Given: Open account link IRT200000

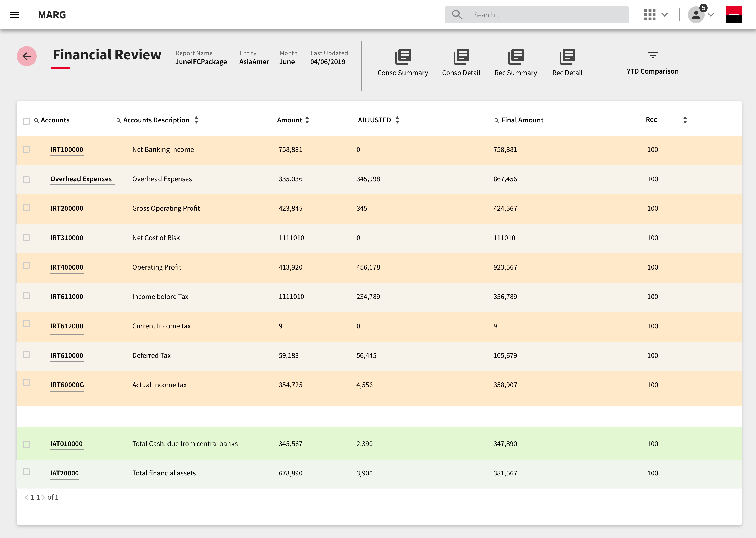Looking at the screenshot, I should pos(67,209).
